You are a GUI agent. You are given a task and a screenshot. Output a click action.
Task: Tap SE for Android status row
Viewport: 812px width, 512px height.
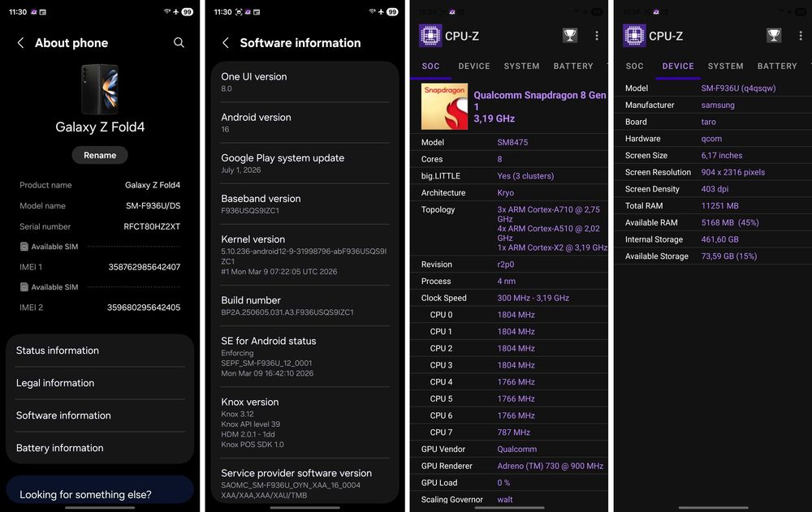coord(305,356)
